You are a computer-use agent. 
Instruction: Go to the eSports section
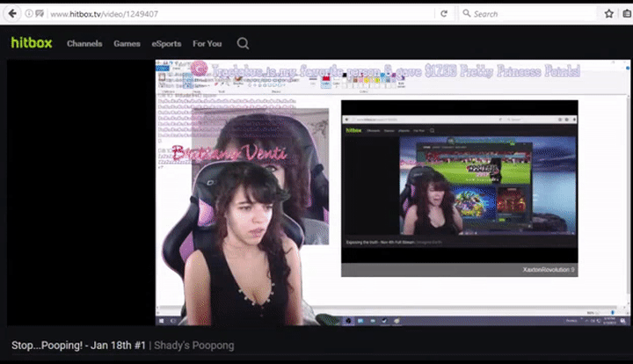[x=166, y=44]
